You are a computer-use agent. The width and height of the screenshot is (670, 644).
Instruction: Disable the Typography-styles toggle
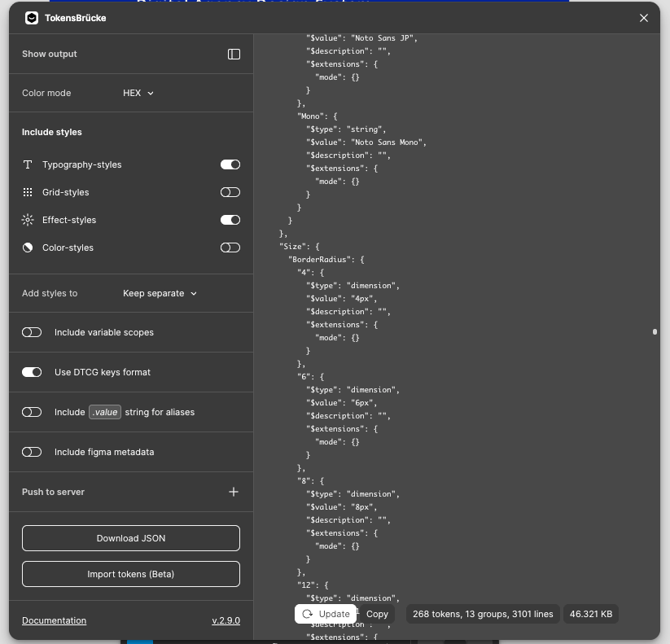pos(230,164)
